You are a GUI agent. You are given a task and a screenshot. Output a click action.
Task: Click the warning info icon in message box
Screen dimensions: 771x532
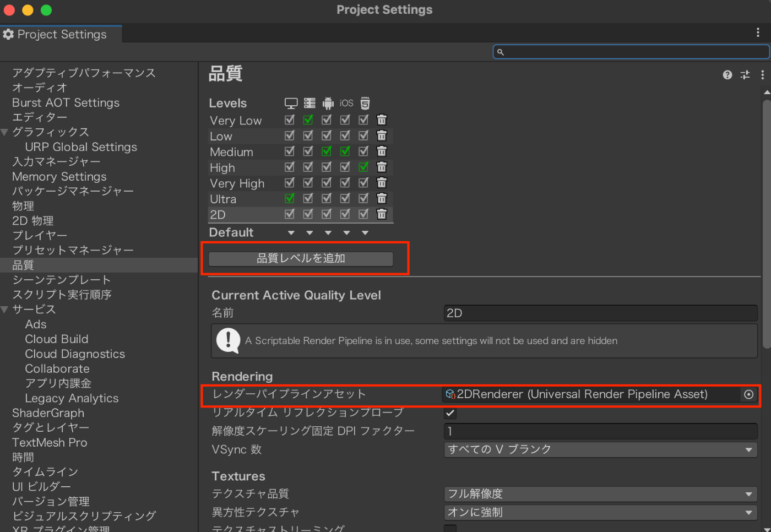pyautogui.click(x=228, y=340)
